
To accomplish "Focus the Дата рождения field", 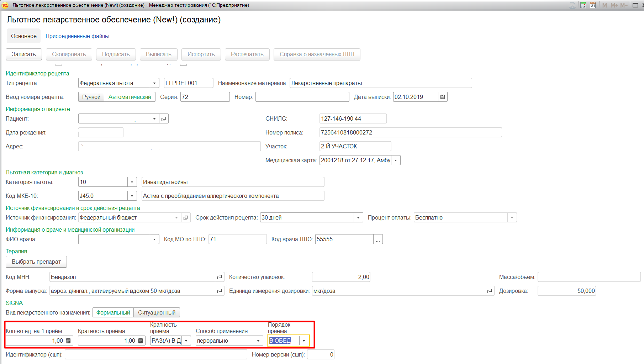I will [101, 132].
